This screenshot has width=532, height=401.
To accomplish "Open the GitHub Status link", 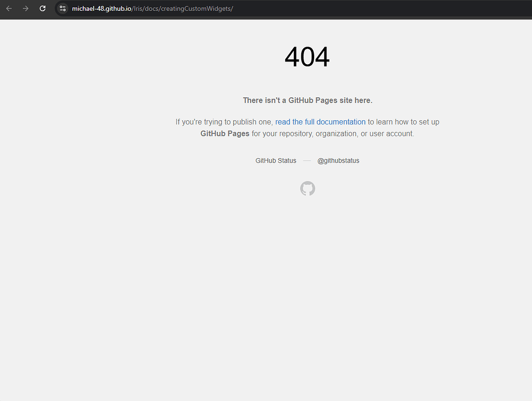I will (276, 161).
